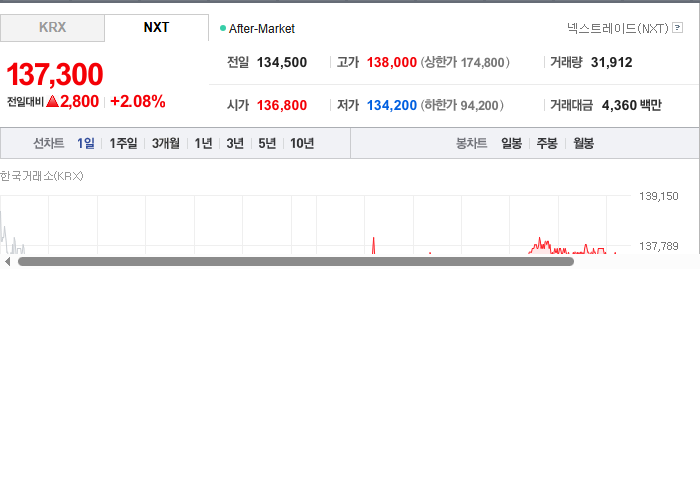Select the NXT tab
Image resolution: width=700 pixels, height=490 pixels.
(x=156, y=28)
